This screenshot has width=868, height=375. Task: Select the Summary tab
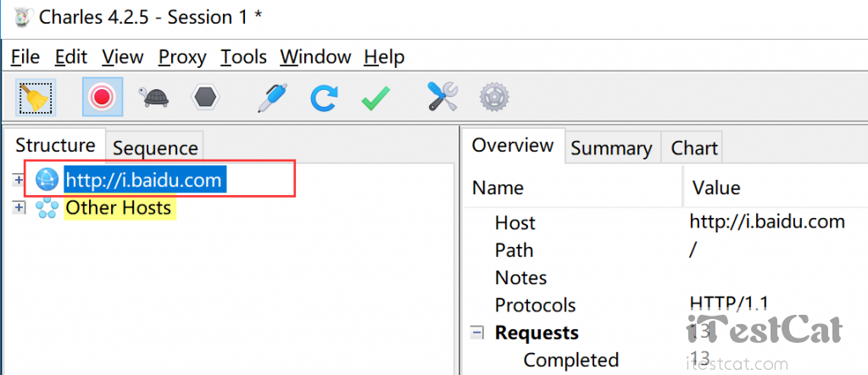click(x=612, y=148)
